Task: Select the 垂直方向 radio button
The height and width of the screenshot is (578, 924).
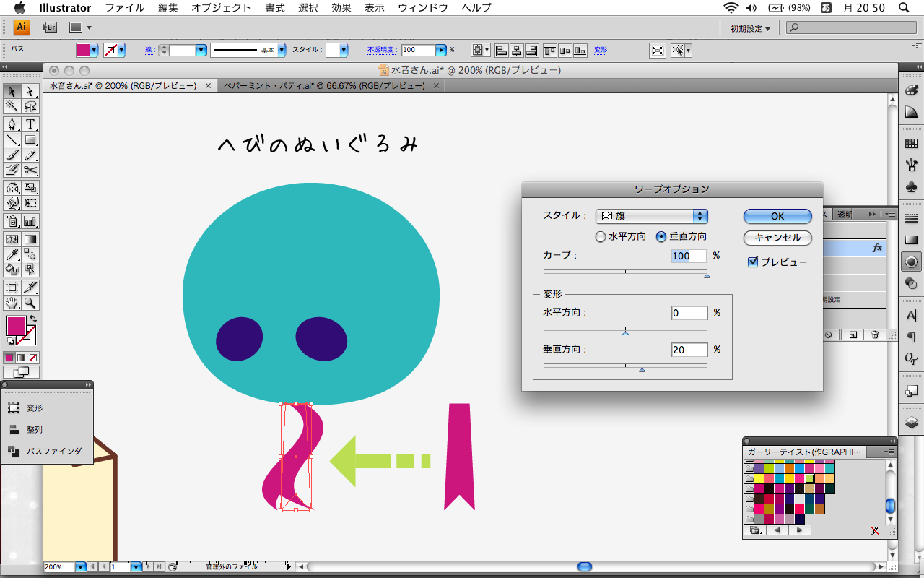Action: pyautogui.click(x=661, y=236)
